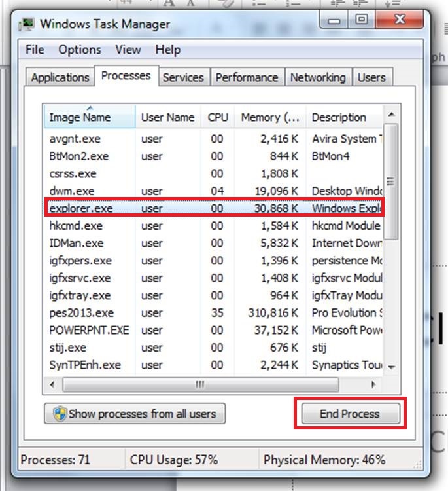Click the 310,816 K memory value
The height and width of the screenshot is (491, 448).
click(273, 312)
